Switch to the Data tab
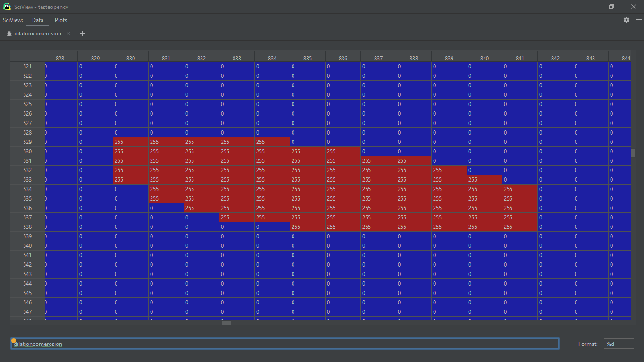The image size is (644, 362). click(38, 20)
